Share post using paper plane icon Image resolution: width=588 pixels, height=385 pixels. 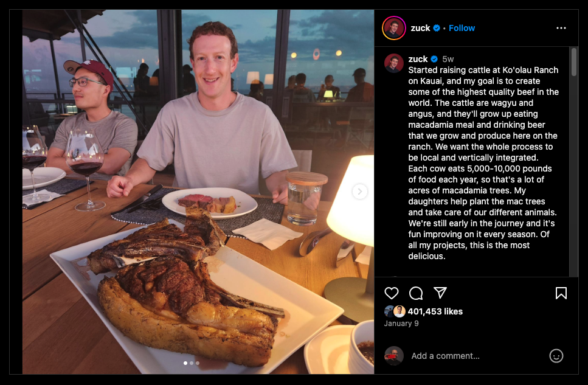[x=440, y=293]
